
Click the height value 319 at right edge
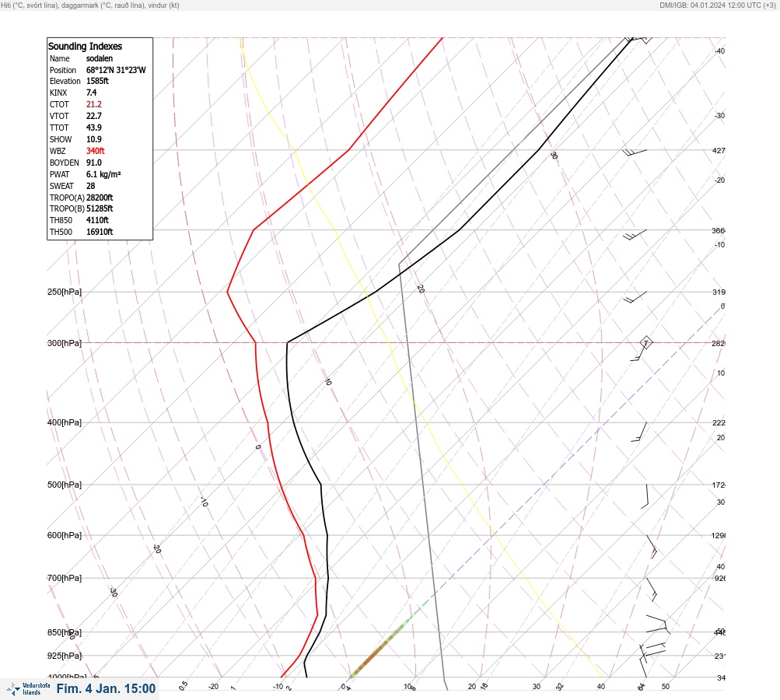tap(719, 292)
